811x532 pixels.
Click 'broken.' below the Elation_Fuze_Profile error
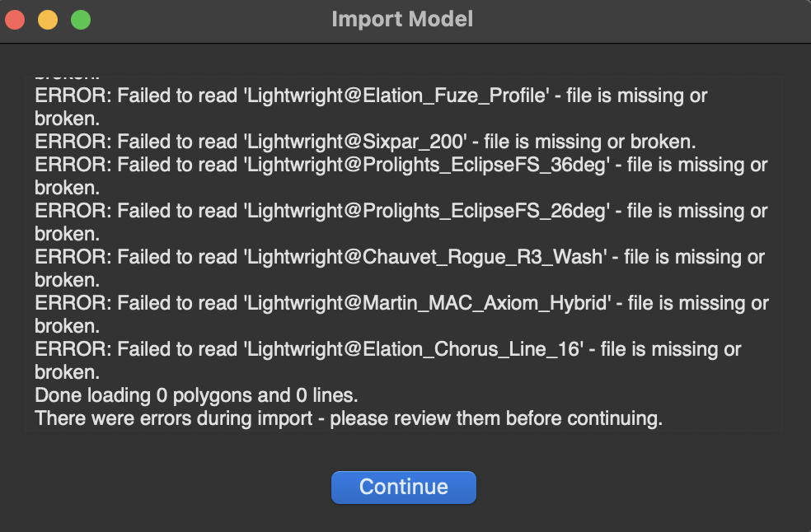point(67,119)
